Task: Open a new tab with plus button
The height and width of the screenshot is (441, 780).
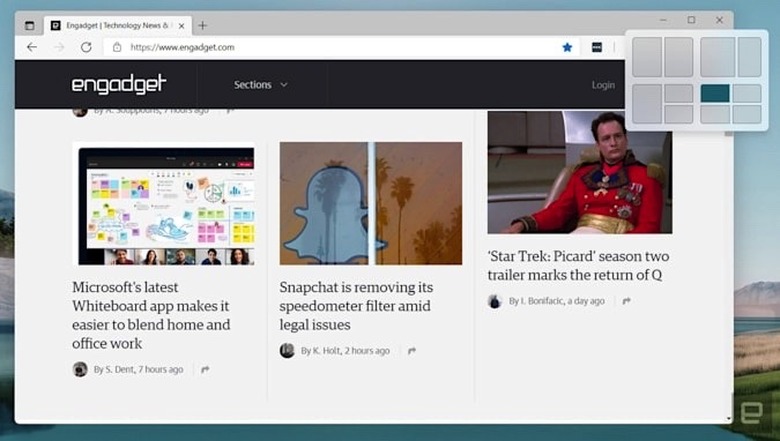Action: tap(203, 25)
